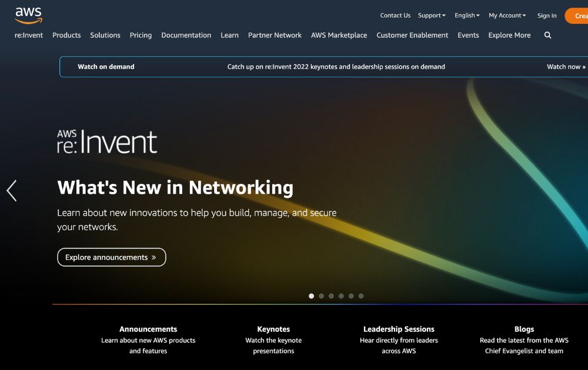
Task: Open the Support dropdown
Action: pos(432,15)
